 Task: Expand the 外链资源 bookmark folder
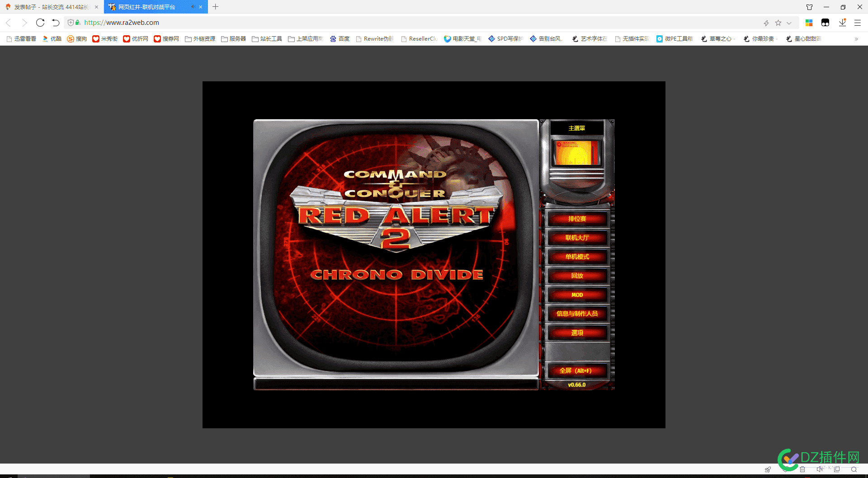(200, 39)
